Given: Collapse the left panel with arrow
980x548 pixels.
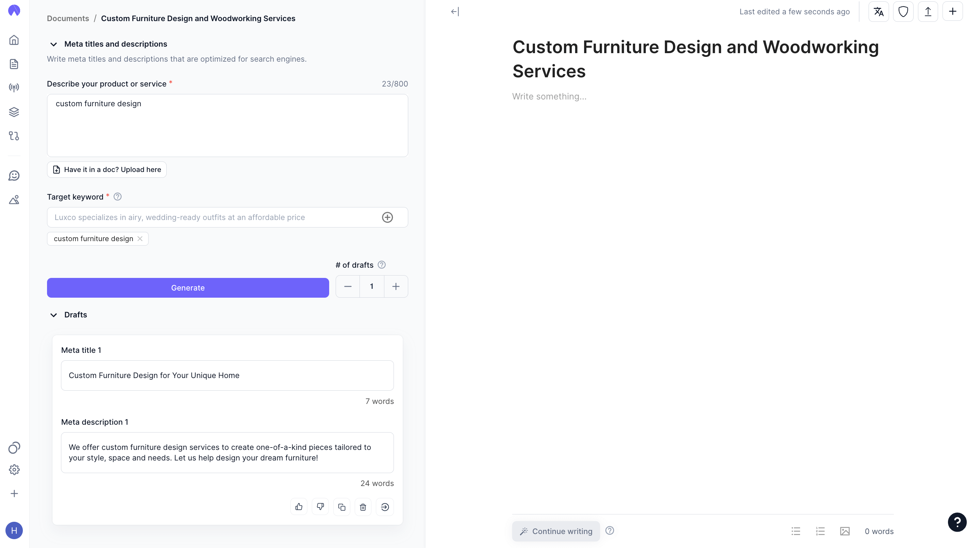Looking at the screenshot, I should [455, 12].
